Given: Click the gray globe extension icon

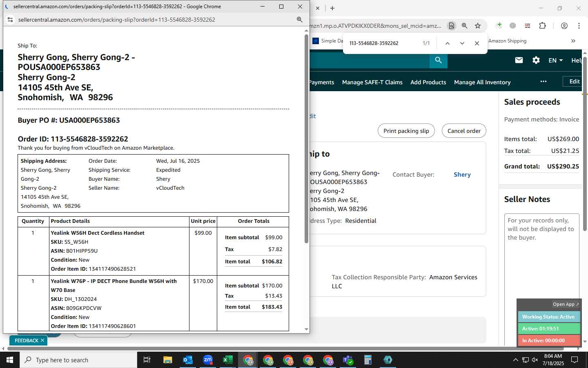Looking at the screenshot, I should [x=513, y=26].
